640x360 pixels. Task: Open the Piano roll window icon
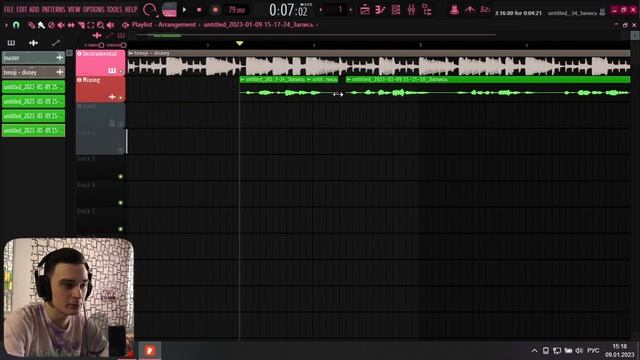380,10
